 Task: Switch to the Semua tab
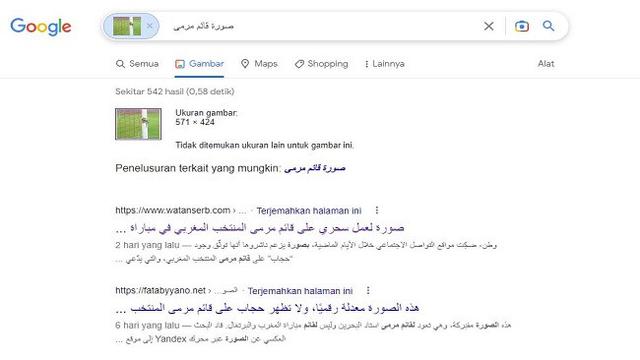(137, 64)
